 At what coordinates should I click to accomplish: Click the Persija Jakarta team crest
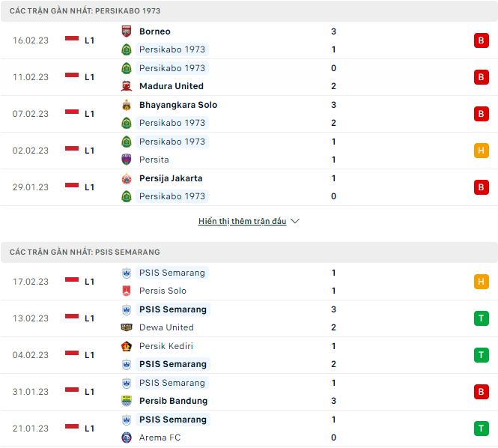(127, 178)
